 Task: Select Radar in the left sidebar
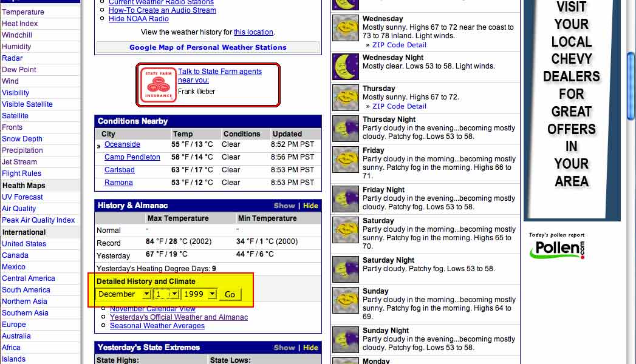coord(12,58)
